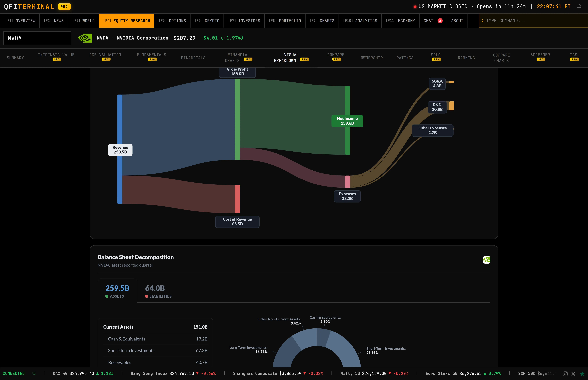The image size is (588, 380).
Task: Click the notification bell icon
Action: (579, 7)
